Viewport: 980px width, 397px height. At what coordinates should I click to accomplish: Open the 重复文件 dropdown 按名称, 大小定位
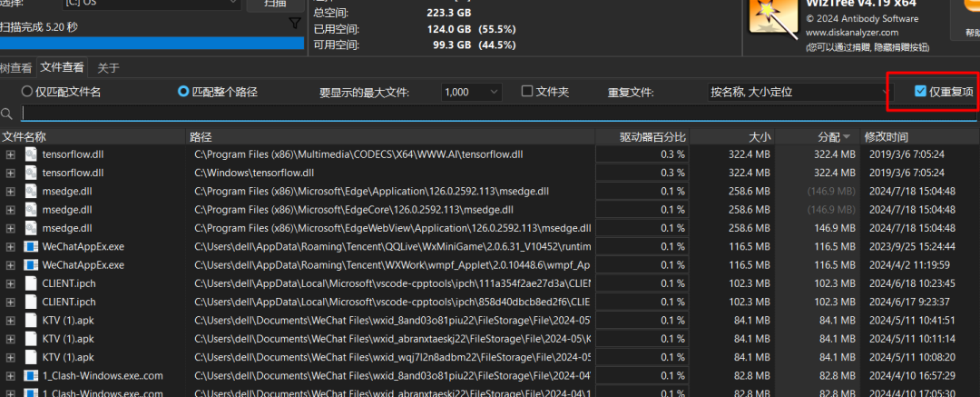[x=801, y=92]
